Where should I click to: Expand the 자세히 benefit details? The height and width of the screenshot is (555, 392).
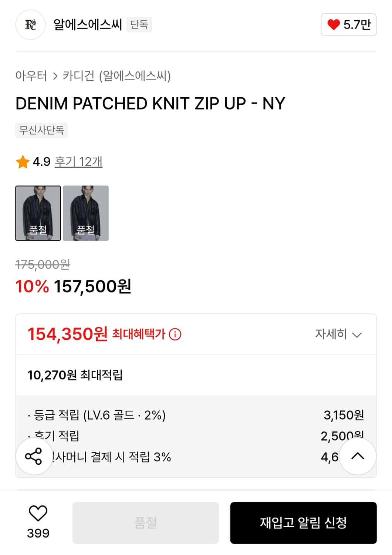coord(331,334)
